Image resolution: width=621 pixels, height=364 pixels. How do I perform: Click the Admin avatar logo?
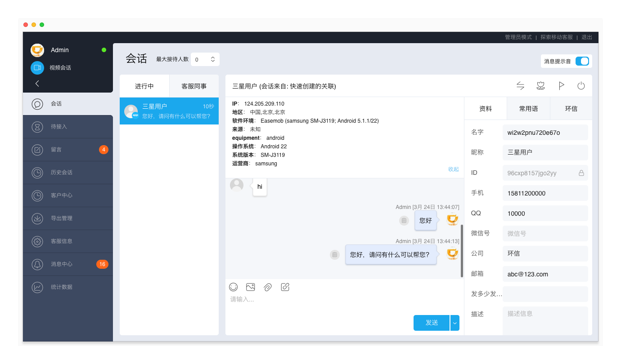37,50
